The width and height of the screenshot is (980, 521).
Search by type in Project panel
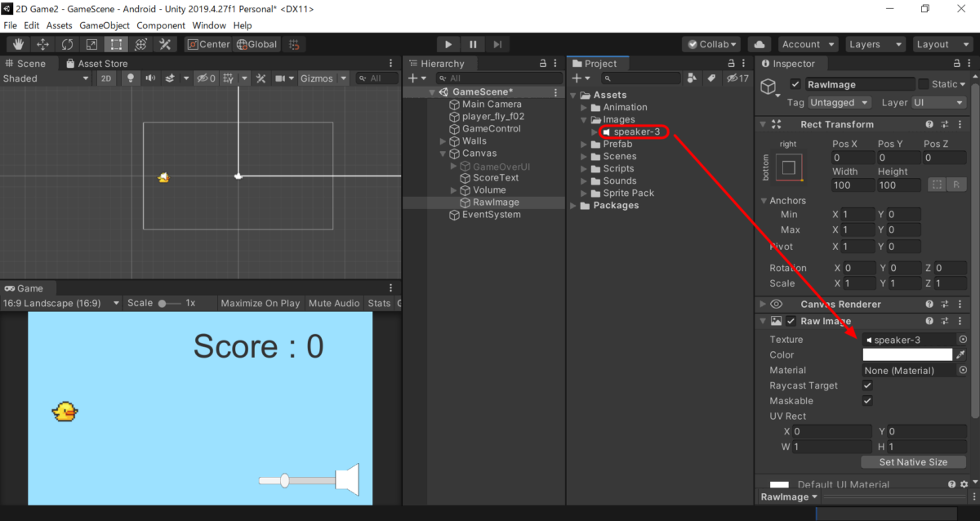693,78
